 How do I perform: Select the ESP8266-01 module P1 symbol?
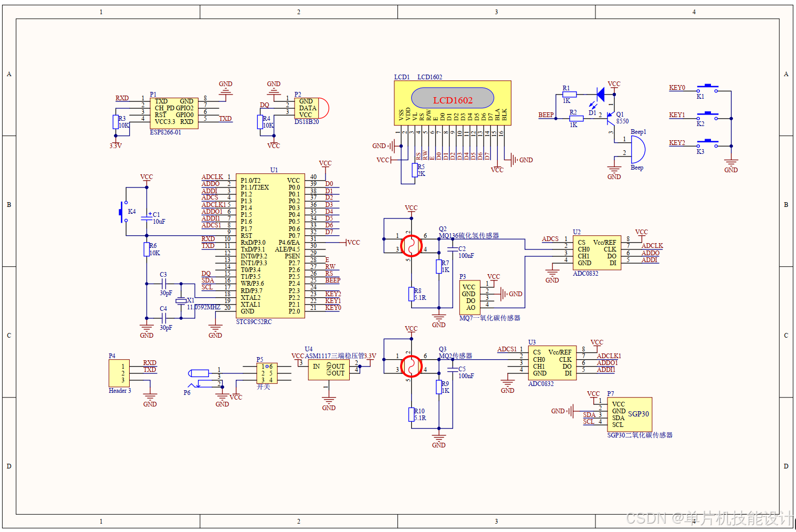[174, 113]
